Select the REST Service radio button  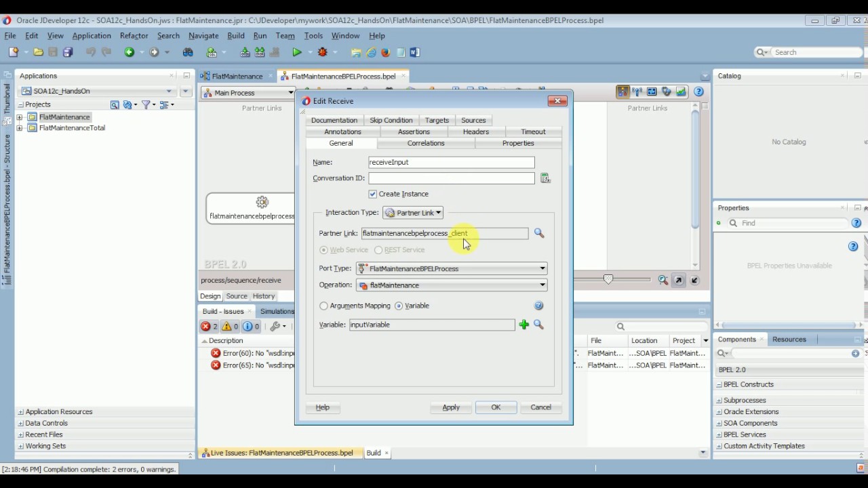pos(378,250)
